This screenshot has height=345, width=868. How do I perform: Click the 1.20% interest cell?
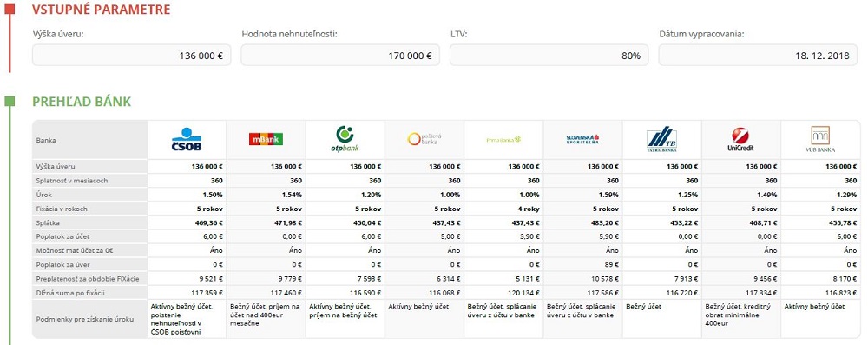pos(345,195)
